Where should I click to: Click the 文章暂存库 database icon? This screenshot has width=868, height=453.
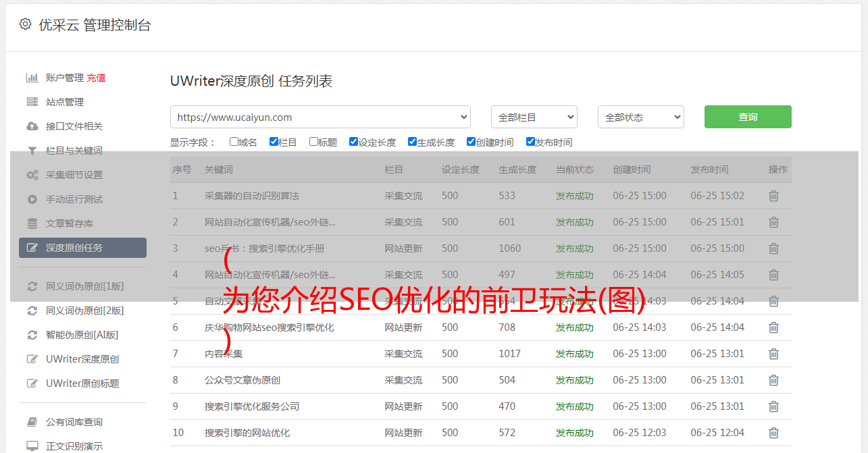coord(32,223)
